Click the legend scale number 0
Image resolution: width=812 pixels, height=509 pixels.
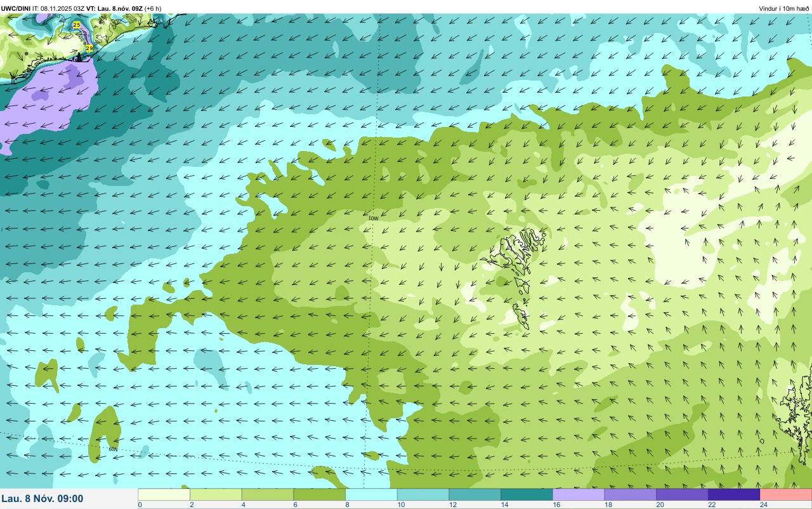tap(140, 505)
